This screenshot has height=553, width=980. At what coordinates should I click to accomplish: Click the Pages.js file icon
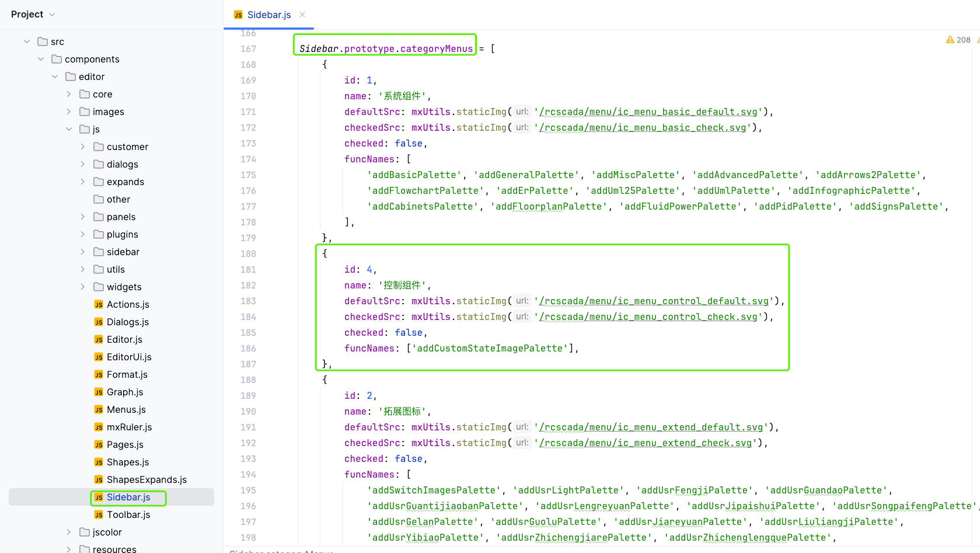(x=99, y=444)
